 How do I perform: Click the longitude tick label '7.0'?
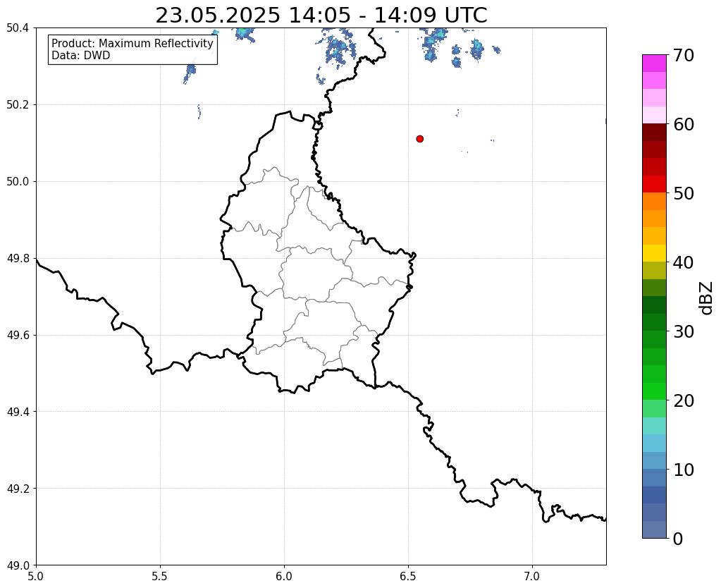[x=532, y=577]
